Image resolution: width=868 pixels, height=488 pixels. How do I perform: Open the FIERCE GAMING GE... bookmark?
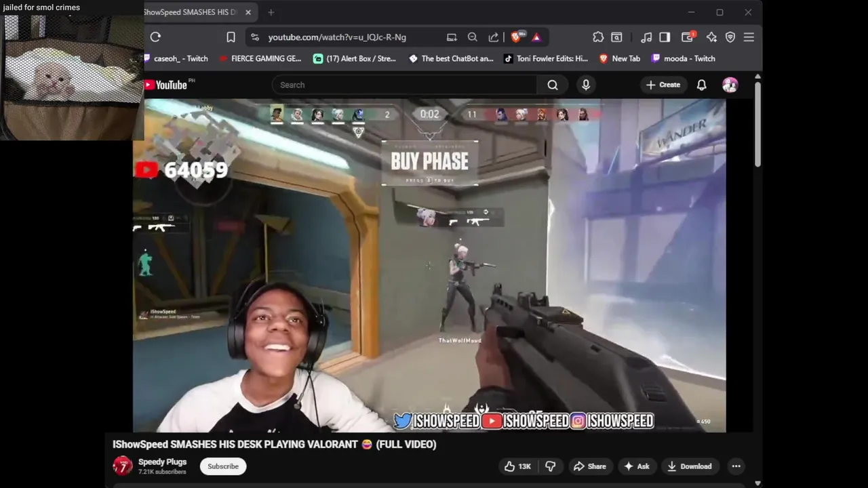[260, 58]
